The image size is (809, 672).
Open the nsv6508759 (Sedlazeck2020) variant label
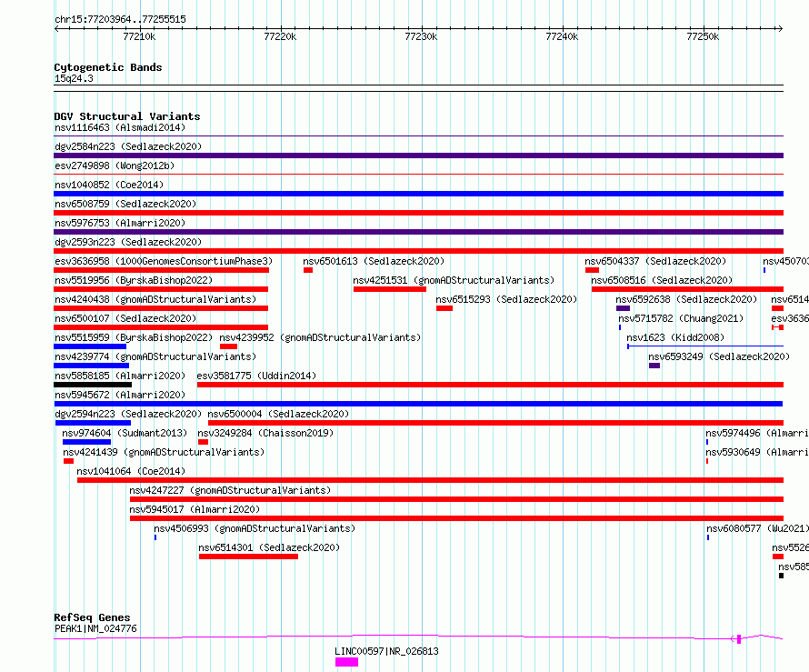(x=125, y=204)
